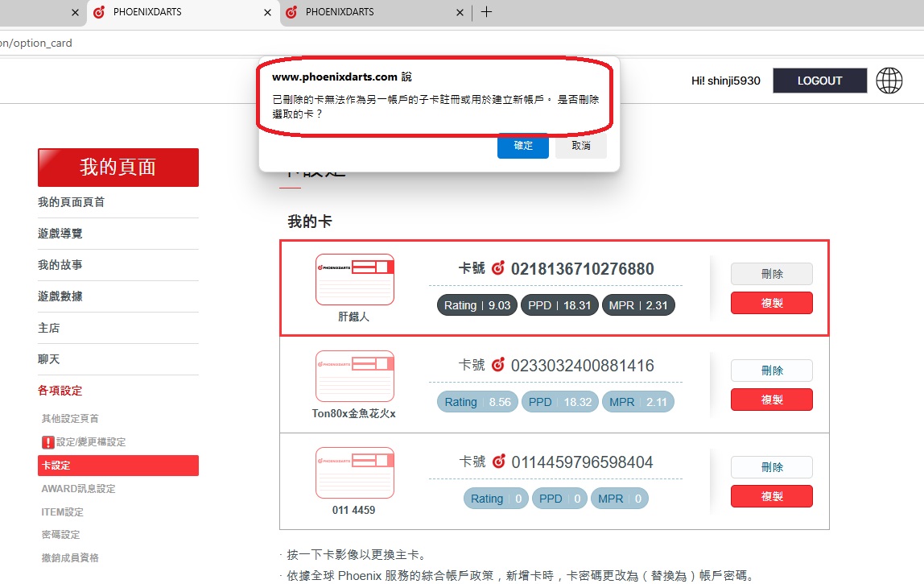Screen dimensions: 924x584
Task: Click the www.phoenixdarts.com 說 dialog title
Action: tap(342, 77)
